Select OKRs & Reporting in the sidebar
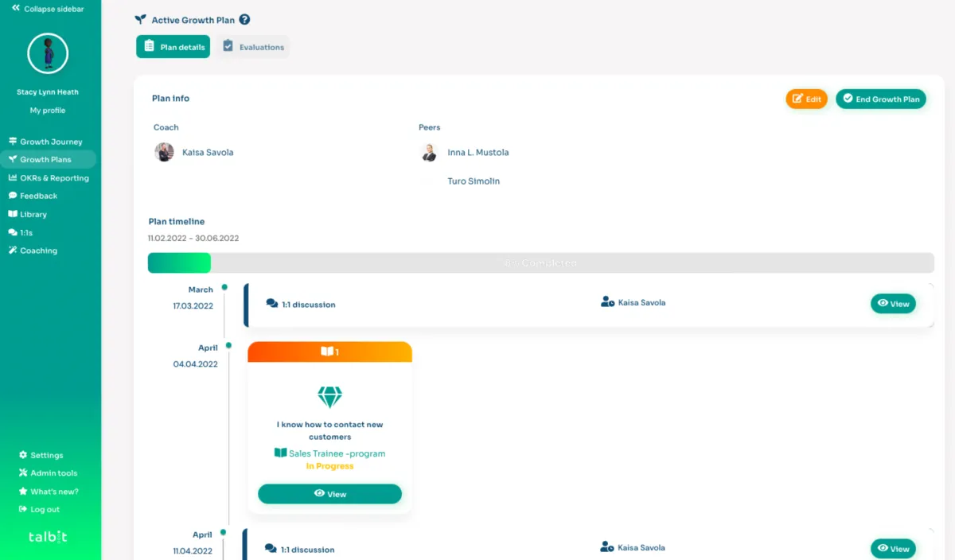 click(x=49, y=177)
